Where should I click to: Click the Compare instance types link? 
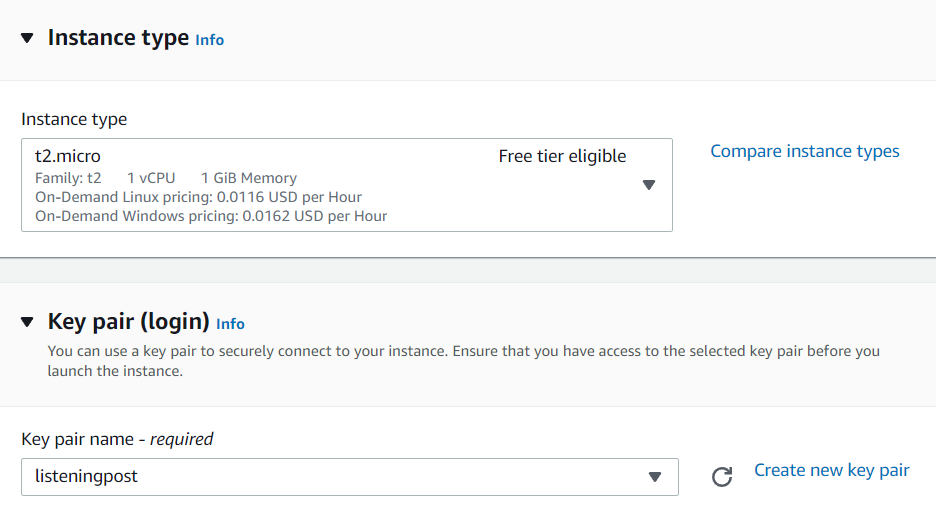804,152
